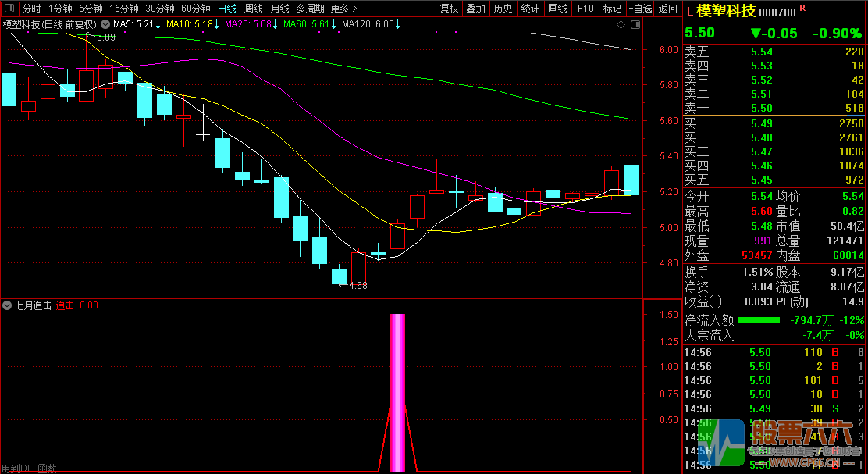Expand the moving average indicator dropdown arrow
The image size is (868, 474).
coord(105,24)
